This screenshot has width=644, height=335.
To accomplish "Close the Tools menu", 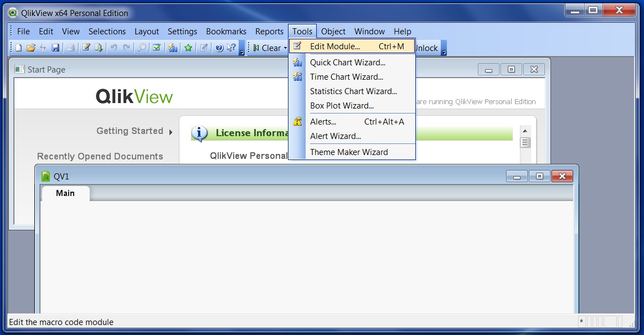I will point(302,31).
